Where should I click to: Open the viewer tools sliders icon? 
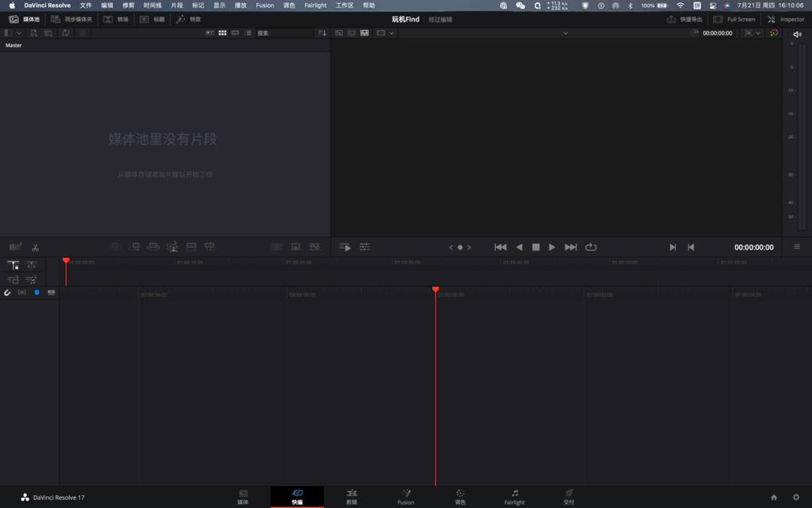pyautogui.click(x=365, y=248)
